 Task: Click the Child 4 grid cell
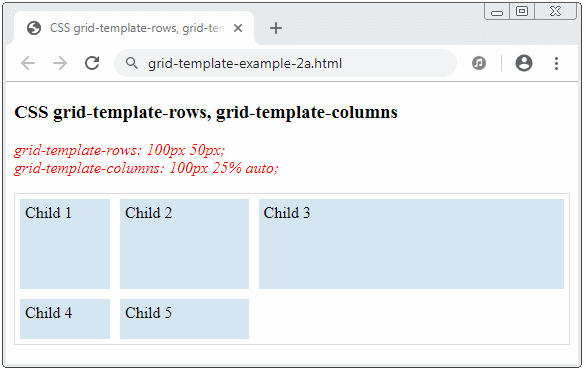[65, 319]
